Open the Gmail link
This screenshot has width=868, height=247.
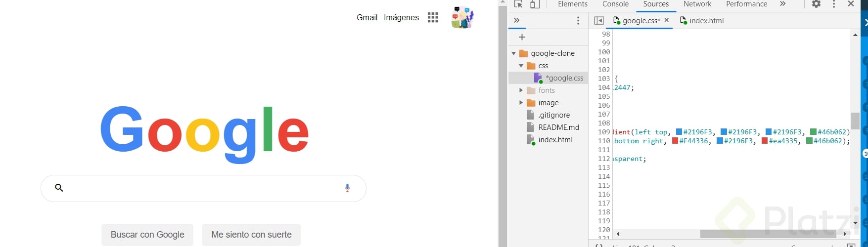coord(367,17)
